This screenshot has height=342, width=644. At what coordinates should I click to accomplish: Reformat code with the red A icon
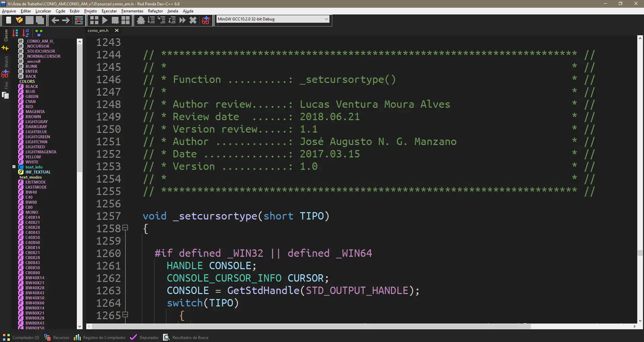79,20
